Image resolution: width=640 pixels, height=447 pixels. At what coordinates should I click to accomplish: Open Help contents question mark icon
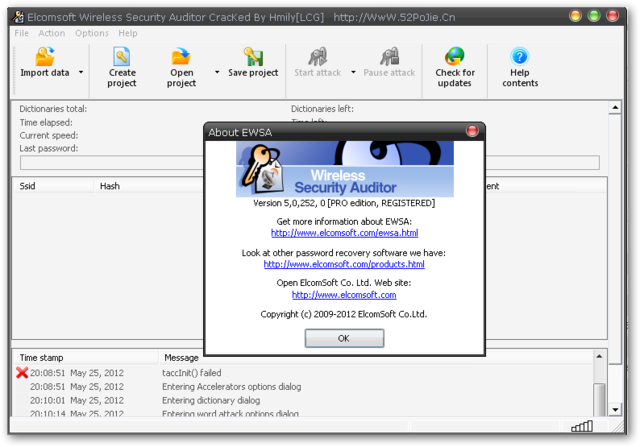click(x=520, y=56)
